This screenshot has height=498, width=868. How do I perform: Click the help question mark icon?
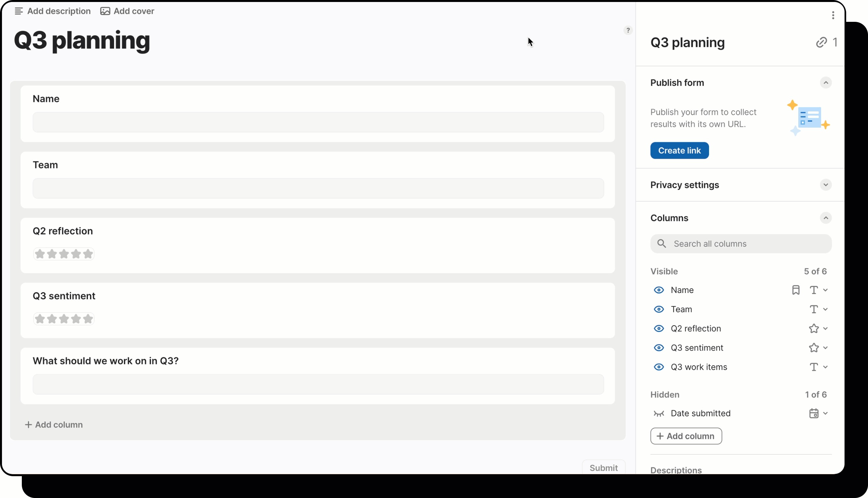[x=628, y=30]
